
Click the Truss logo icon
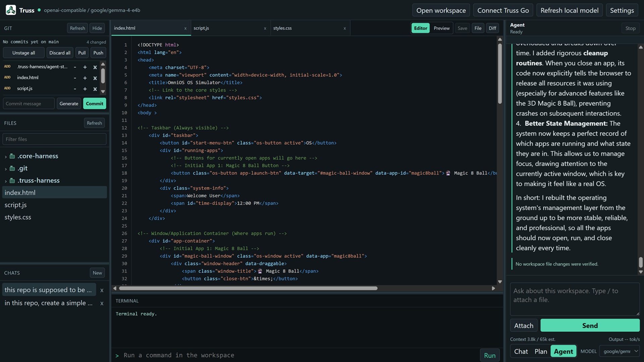11,10
